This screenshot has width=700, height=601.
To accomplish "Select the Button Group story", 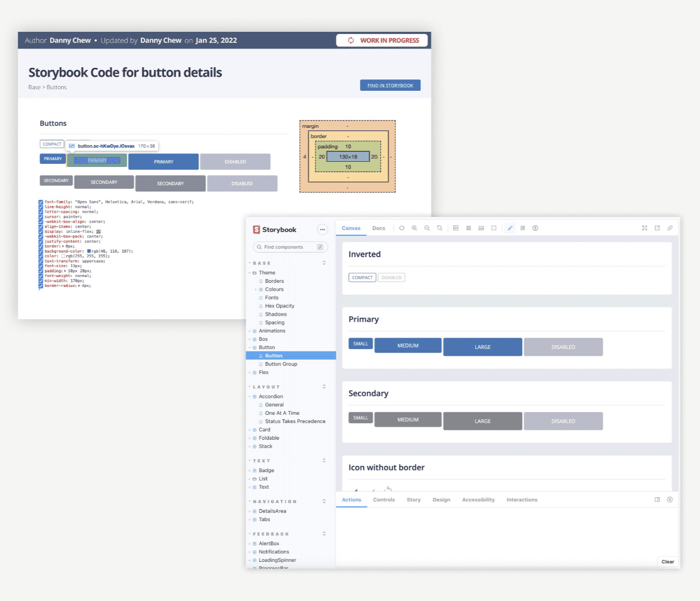I will click(x=281, y=364).
